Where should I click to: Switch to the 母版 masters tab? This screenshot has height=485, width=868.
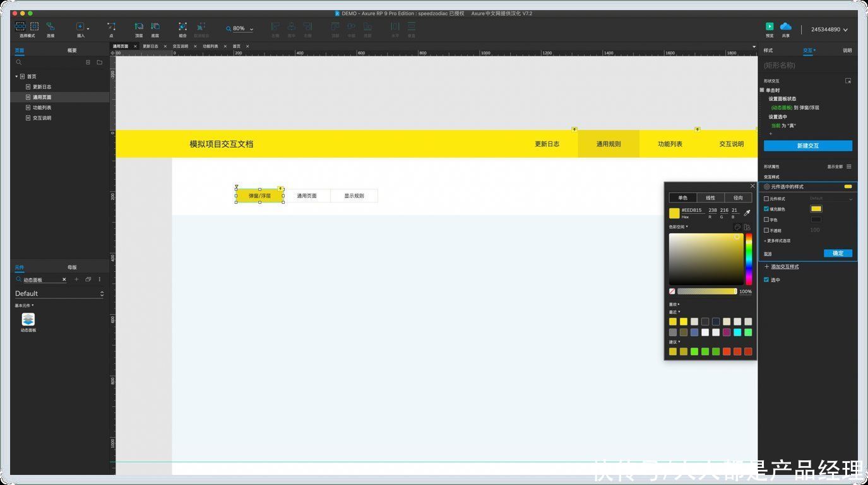[x=72, y=267]
